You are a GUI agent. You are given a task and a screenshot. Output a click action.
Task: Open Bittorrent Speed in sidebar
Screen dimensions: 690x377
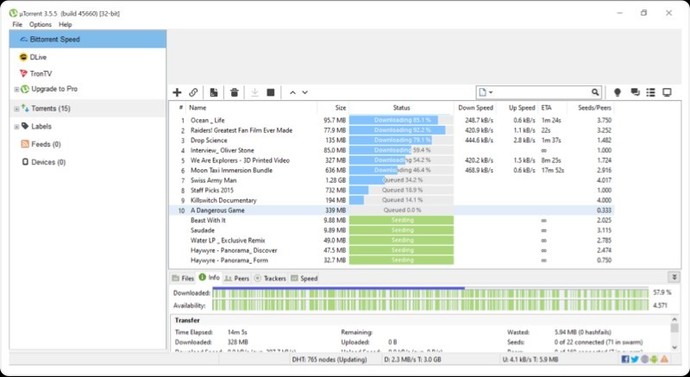pos(88,39)
